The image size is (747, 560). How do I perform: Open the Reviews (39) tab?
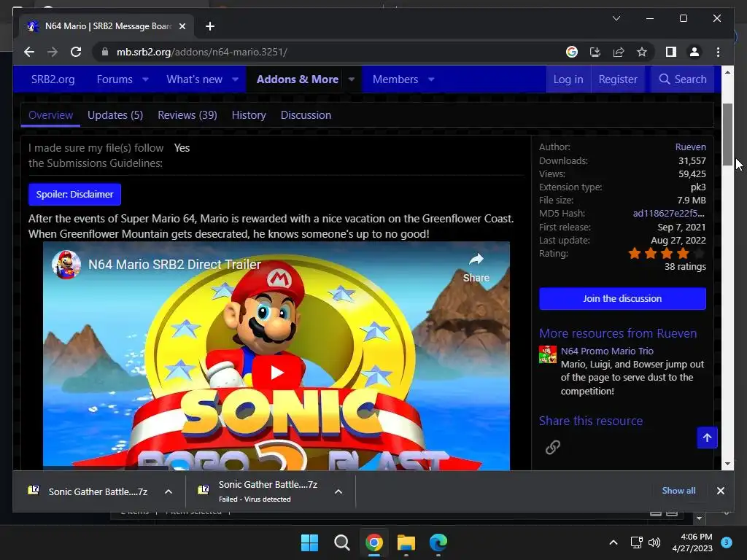click(x=187, y=115)
